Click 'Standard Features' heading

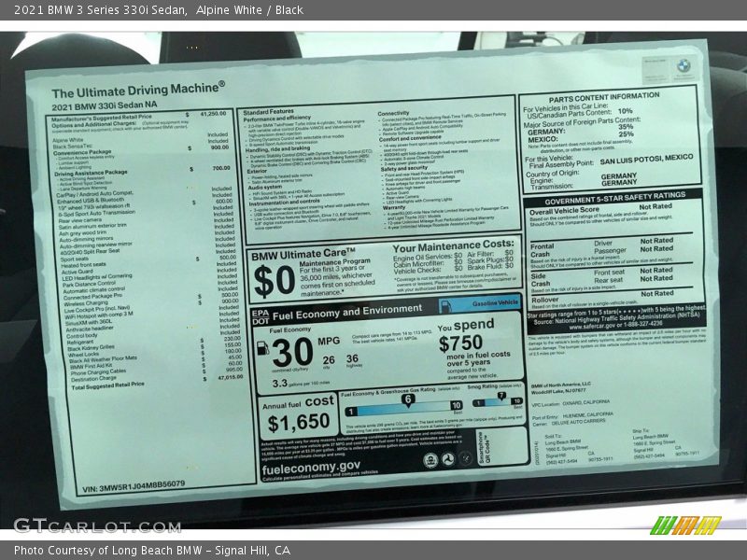(268, 112)
